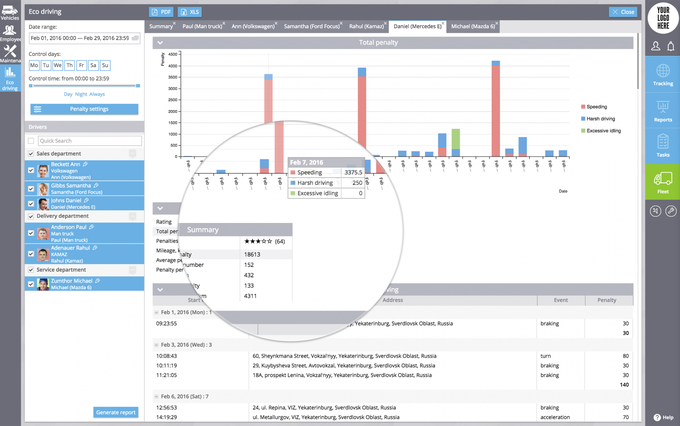The width and height of the screenshot is (680, 426).
Task: Click the notifications bell icon
Action: (670, 46)
